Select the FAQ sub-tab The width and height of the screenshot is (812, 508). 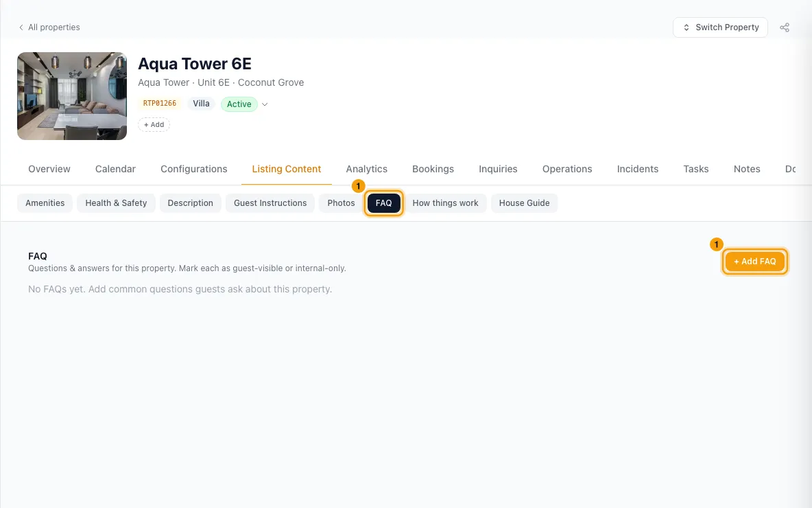click(x=384, y=203)
